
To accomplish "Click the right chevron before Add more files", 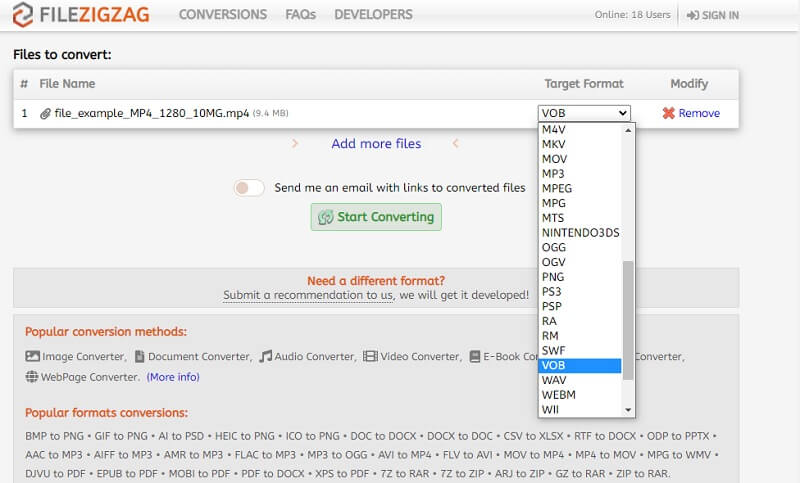I will (x=295, y=144).
